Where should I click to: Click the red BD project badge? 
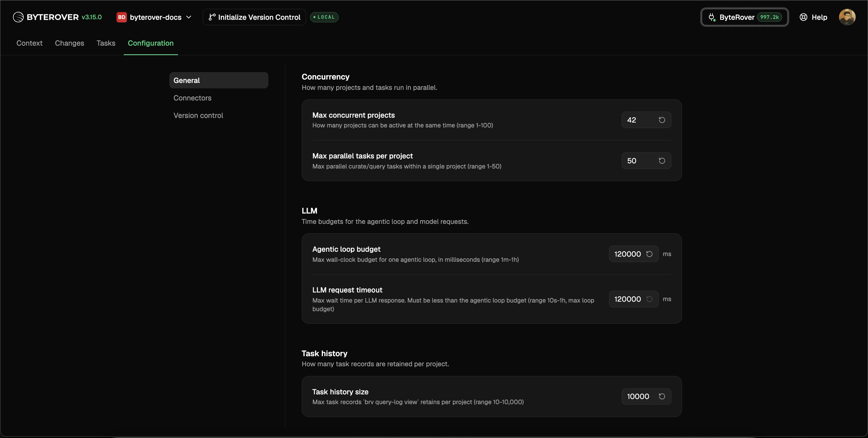click(121, 17)
